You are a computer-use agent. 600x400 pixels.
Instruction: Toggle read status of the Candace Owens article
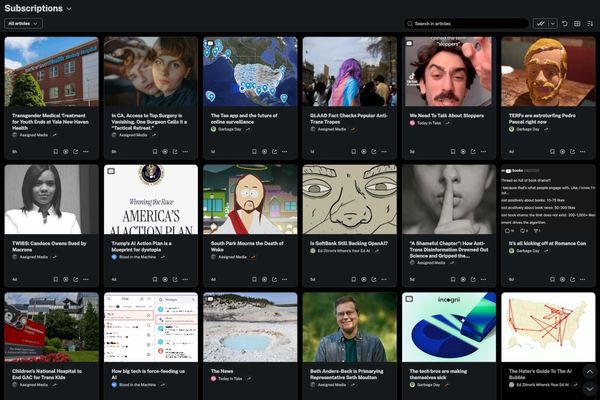pyautogui.click(x=66, y=279)
